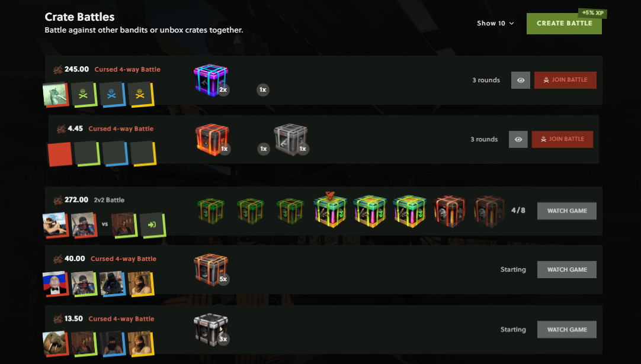The height and width of the screenshot is (364, 641).
Task: Spectate the 4.45 battle via the eye icon
Action: [x=518, y=139]
